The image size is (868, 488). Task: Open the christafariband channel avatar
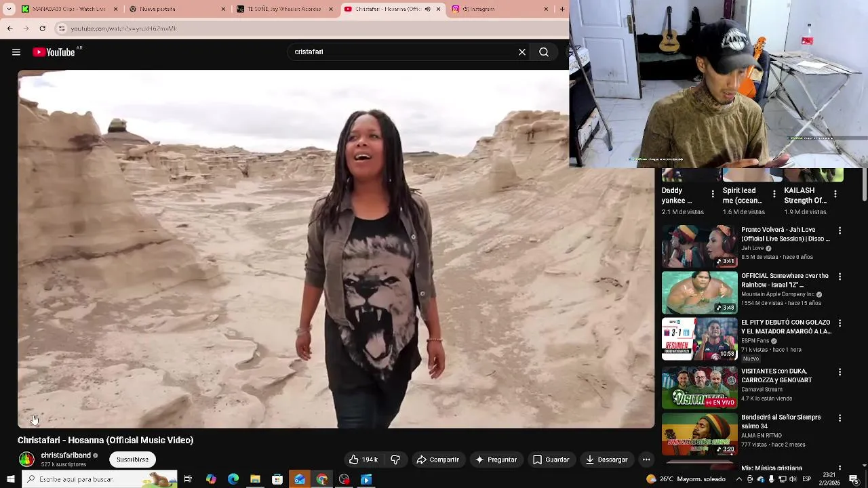[26, 460]
